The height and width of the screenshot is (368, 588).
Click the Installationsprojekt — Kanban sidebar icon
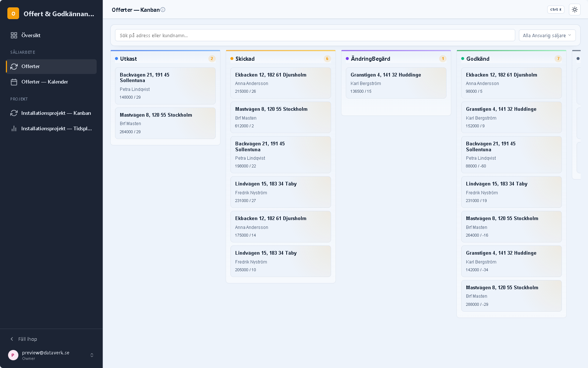14,113
